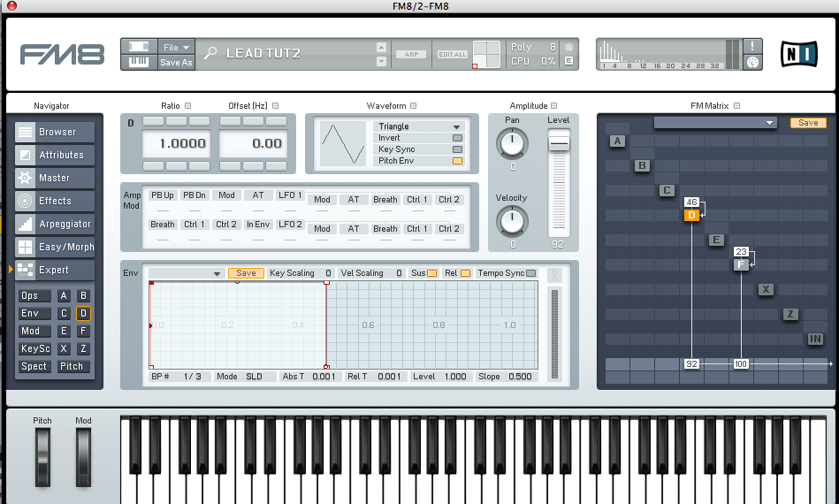Click the clock icon below panic button

pyautogui.click(x=752, y=62)
